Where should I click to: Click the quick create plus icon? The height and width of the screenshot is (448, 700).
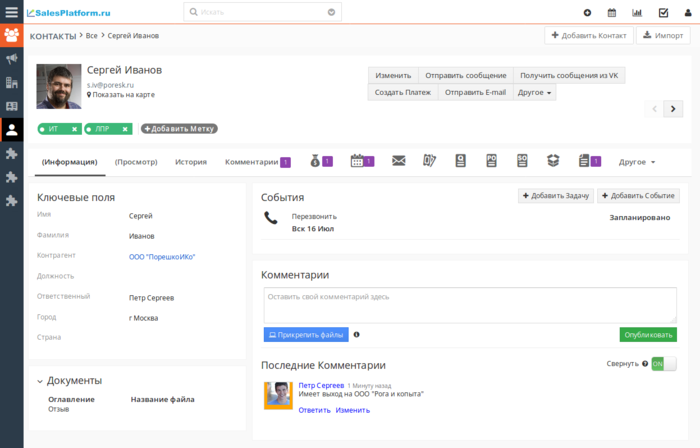pyautogui.click(x=588, y=12)
